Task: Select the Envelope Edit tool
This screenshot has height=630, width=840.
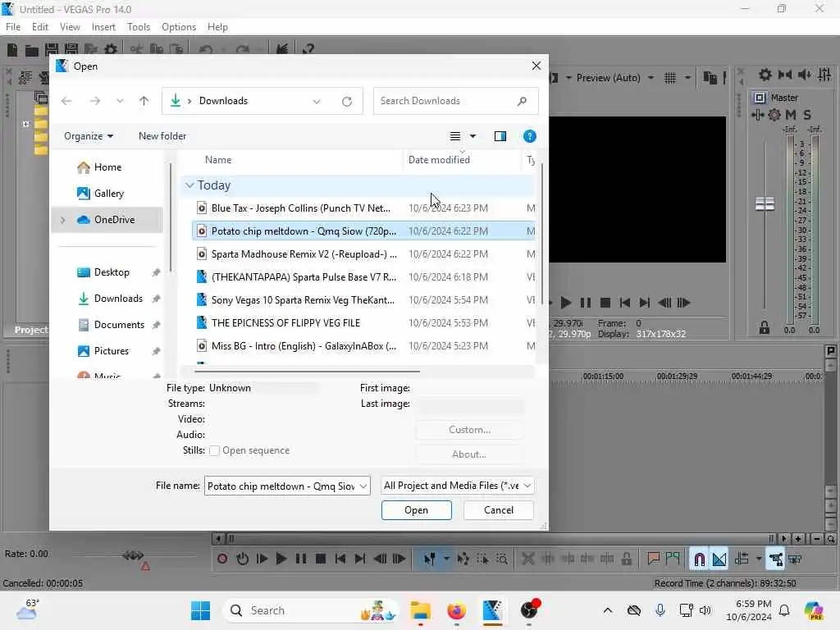Action: pyautogui.click(x=463, y=559)
